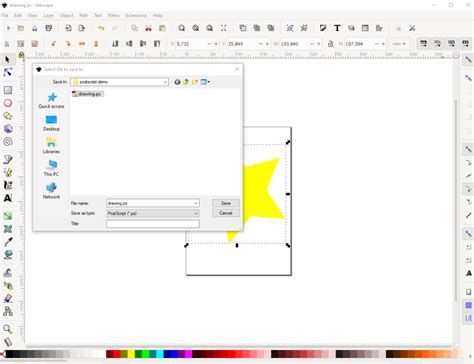Image resolution: width=474 pixels, height=364 pixels.
Task: Pick the star and polygon tool
Action: (8, 116)
